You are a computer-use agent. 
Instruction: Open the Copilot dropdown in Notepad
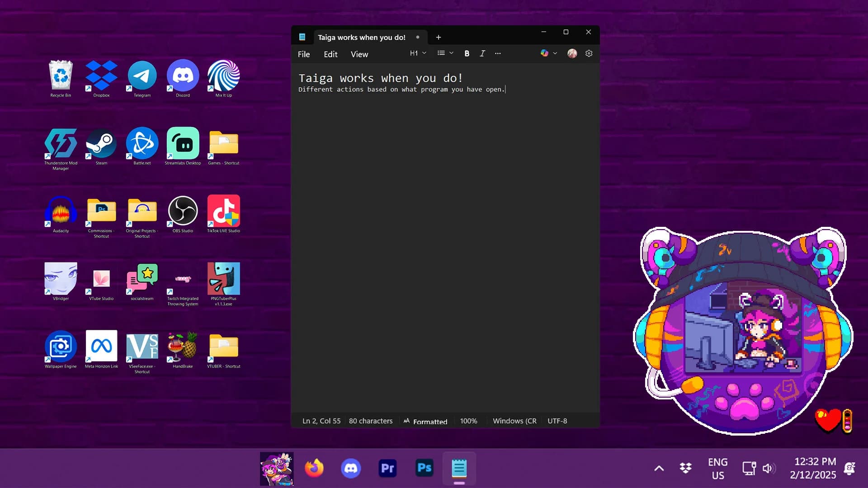pyautogui.click(x=549, y=53)
